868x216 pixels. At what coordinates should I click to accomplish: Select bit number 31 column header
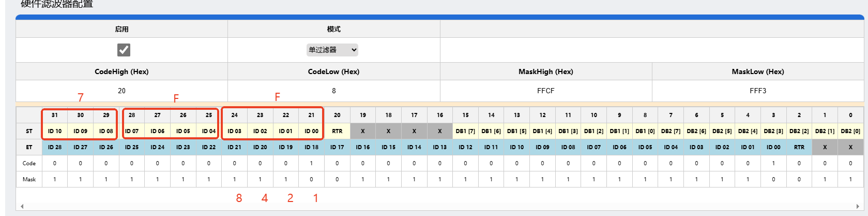coord(55,115)
